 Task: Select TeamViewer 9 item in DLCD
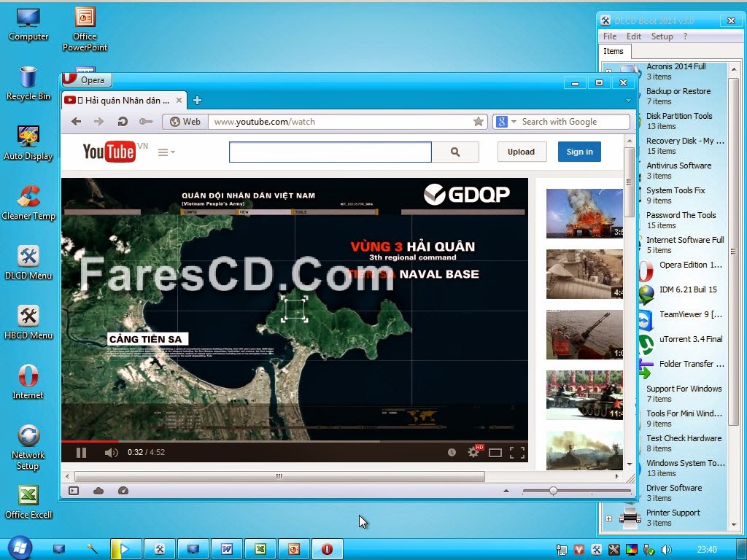(x=691, y=314)
